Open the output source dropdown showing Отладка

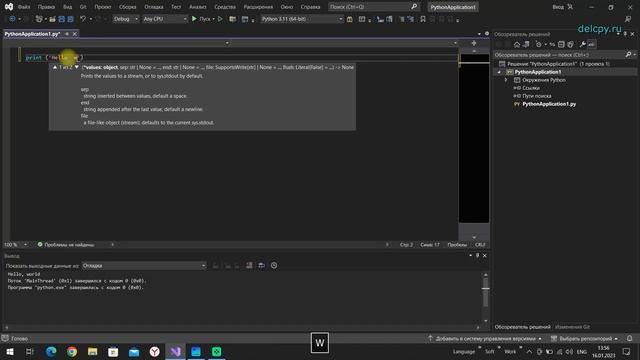point(144,266)
